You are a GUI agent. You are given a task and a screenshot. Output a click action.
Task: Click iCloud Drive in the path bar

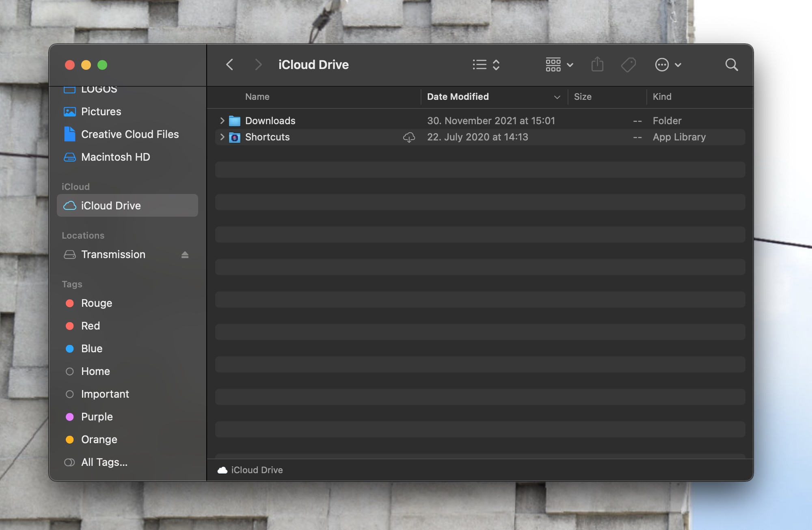257,470
